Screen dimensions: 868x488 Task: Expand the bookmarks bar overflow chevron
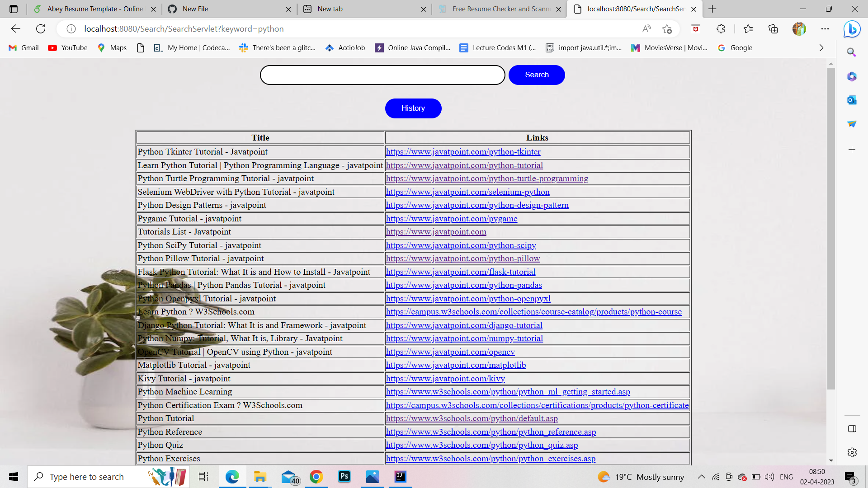pyautogui.click(x=821, y=48)
